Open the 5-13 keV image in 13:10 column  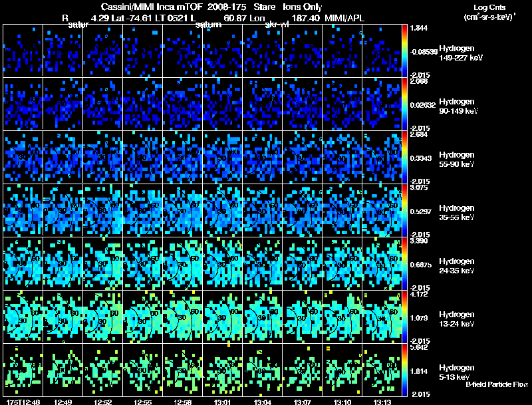click(x=342, y=370)
